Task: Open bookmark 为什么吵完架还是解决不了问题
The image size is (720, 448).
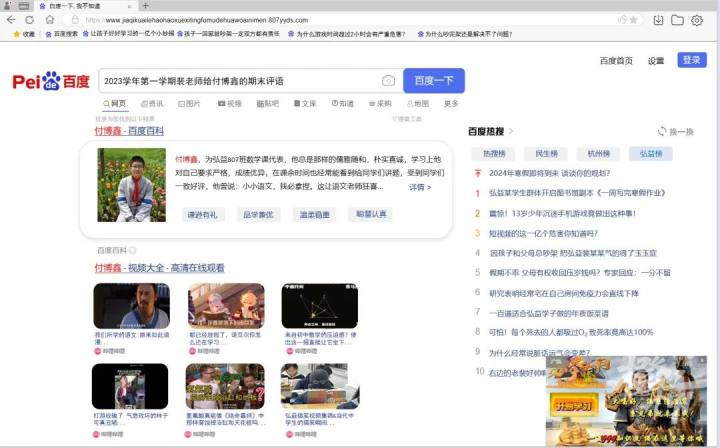Action: 465,34
